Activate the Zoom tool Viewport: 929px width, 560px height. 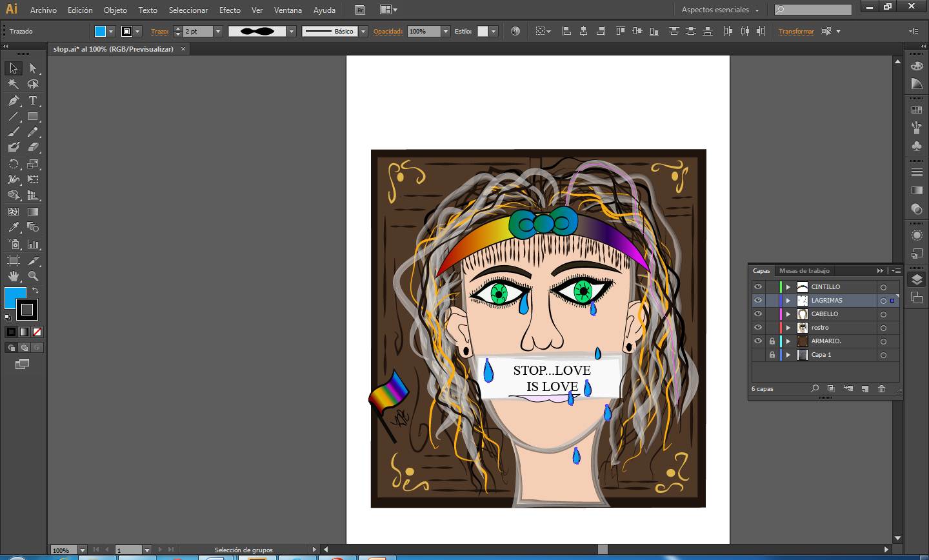coord(33,276)
